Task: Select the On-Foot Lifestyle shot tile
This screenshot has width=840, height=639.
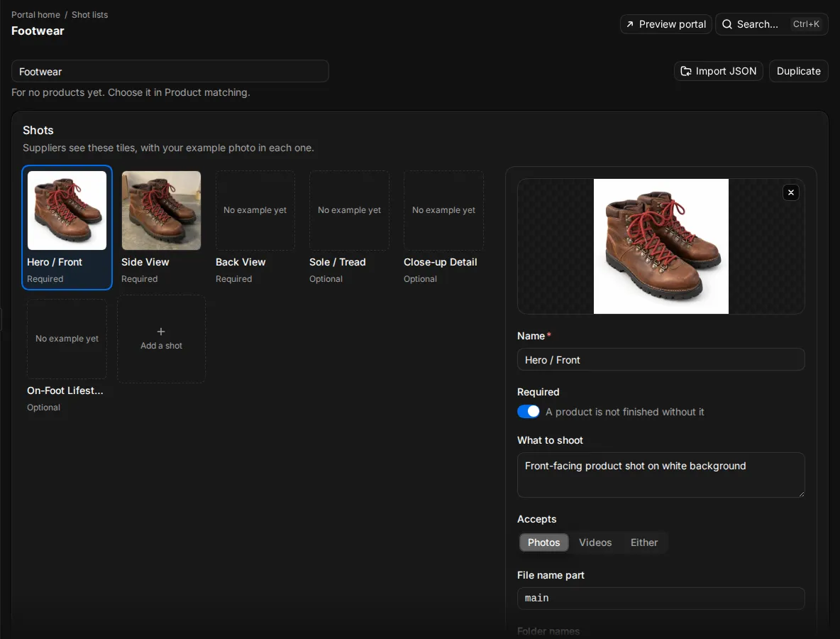Action: 67,339
